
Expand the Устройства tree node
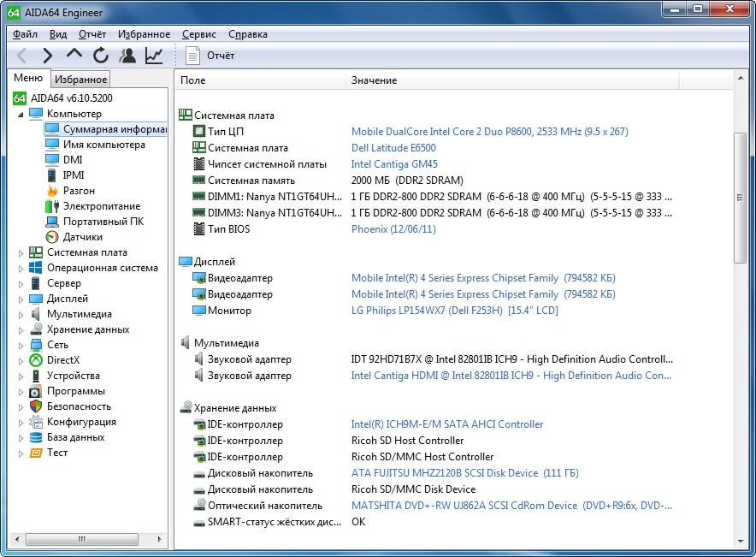click(21, 376)
